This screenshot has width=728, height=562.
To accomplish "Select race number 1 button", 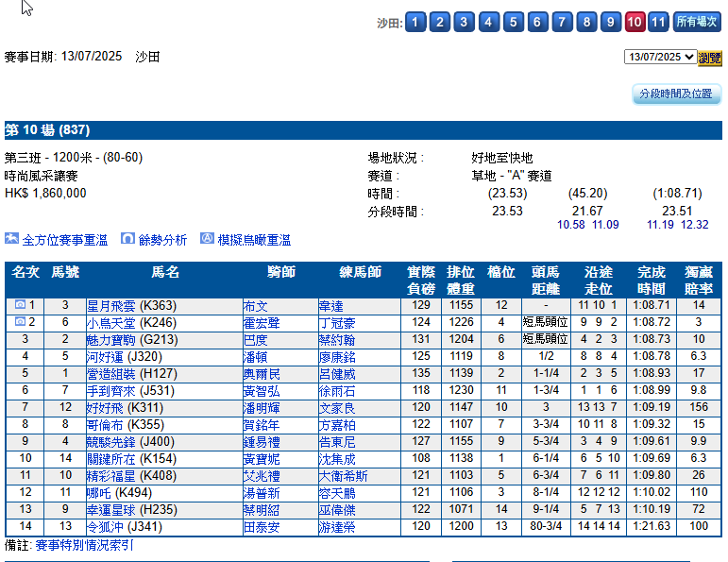I will [415, 22].
